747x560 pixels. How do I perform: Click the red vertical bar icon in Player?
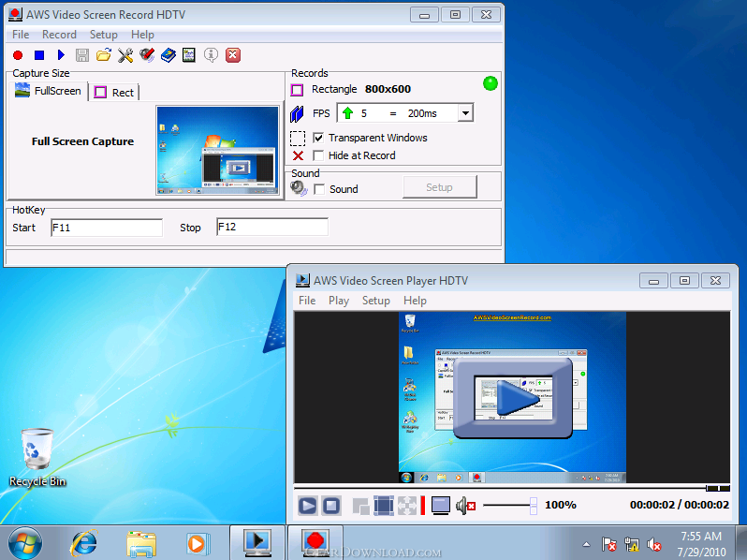tap(422, 506)
